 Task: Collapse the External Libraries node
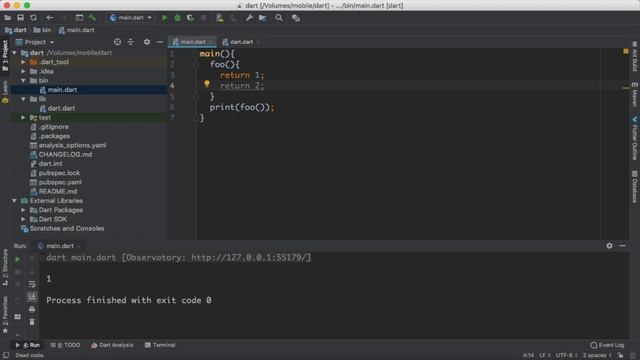pos(15,201)
